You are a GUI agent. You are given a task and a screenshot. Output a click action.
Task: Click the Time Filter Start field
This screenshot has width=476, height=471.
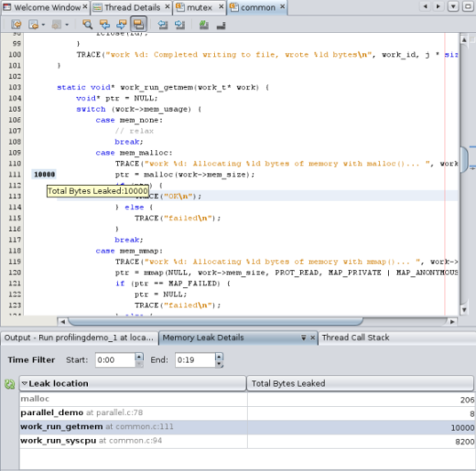pos(114,360)
